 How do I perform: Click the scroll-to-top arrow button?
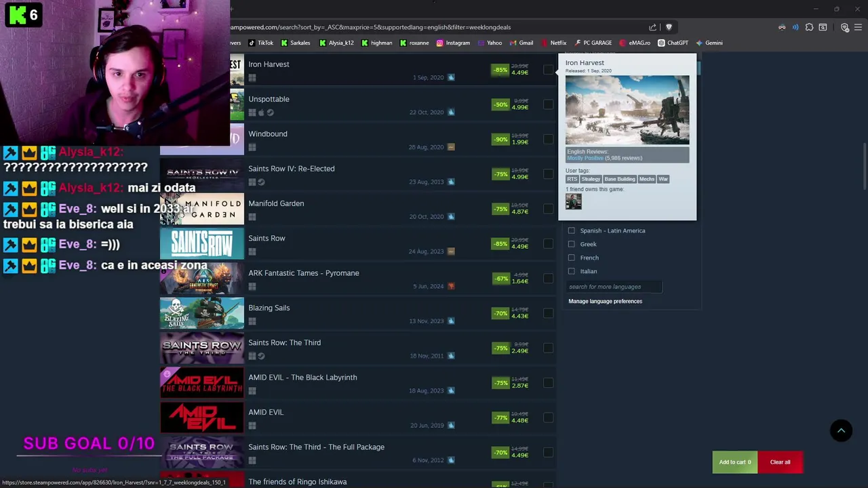tap(841, 430)
